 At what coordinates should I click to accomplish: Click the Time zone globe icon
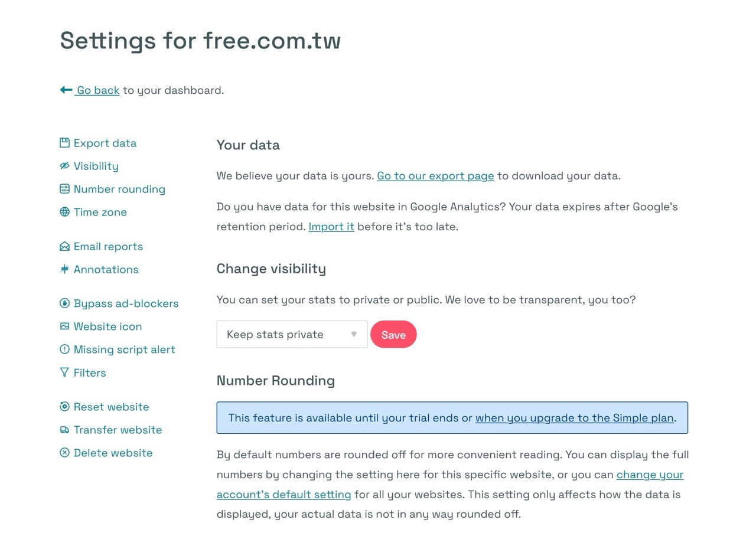[64, 212]
